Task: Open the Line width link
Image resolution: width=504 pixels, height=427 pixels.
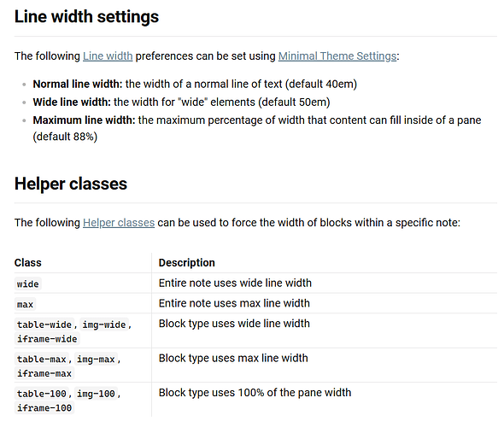Action: (108, 56)
